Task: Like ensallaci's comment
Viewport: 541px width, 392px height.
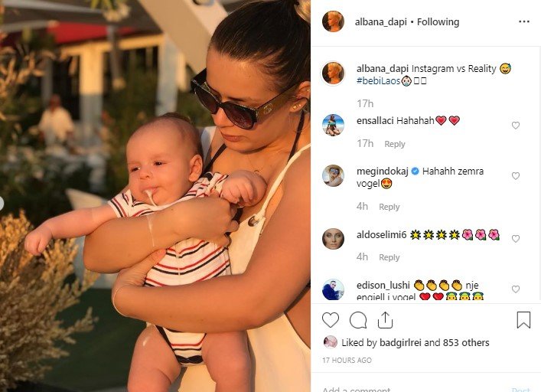Action: pyautogui.click(x=516, y=126)
